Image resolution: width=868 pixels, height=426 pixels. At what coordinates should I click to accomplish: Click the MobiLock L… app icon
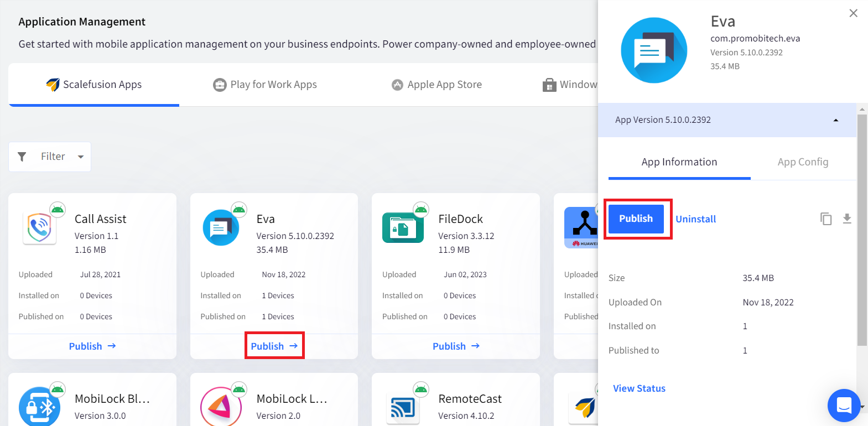pos(221,407)
